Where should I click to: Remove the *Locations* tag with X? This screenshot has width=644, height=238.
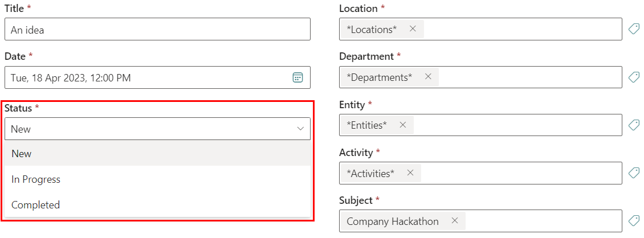point(413,29)
